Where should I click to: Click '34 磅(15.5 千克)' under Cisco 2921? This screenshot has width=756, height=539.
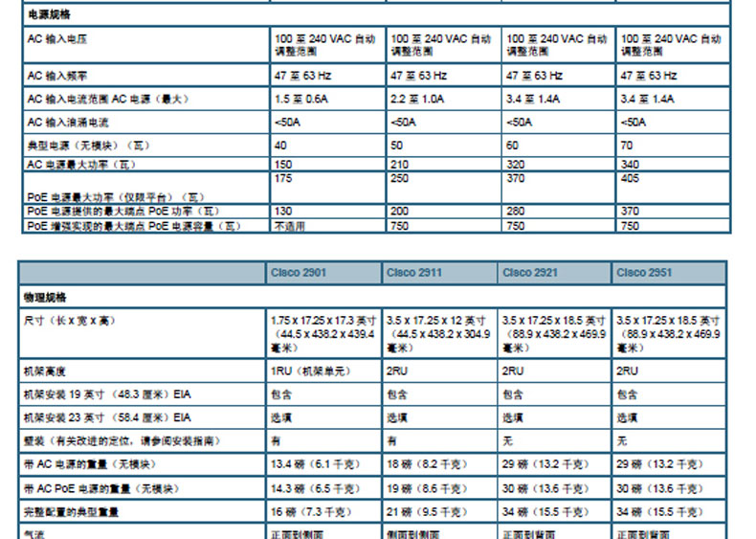pos(545,512)
